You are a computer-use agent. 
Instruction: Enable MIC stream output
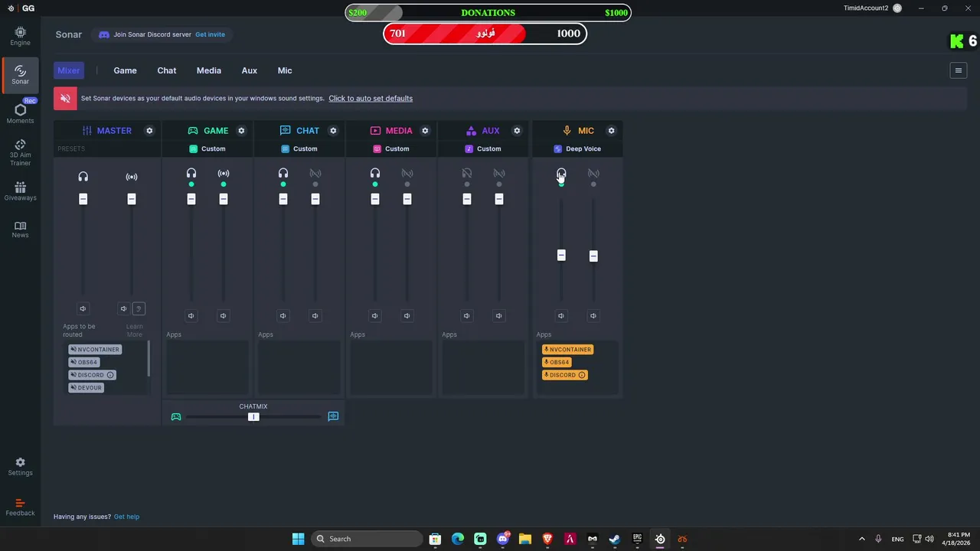[x=593, y=174]
